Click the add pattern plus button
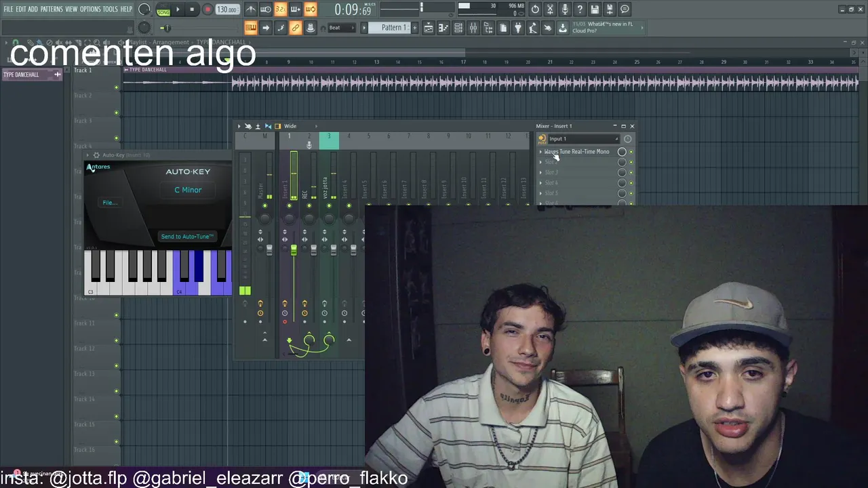 coord(415,28)
